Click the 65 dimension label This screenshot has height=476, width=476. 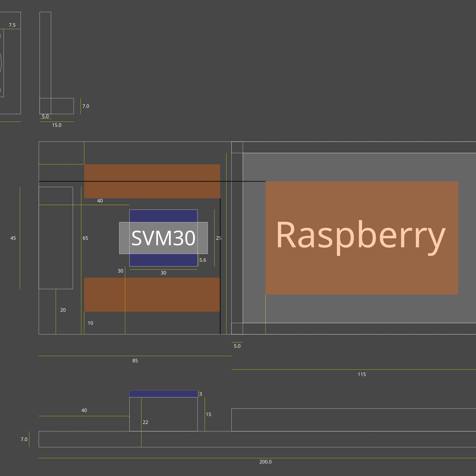(x=85, y=238)
